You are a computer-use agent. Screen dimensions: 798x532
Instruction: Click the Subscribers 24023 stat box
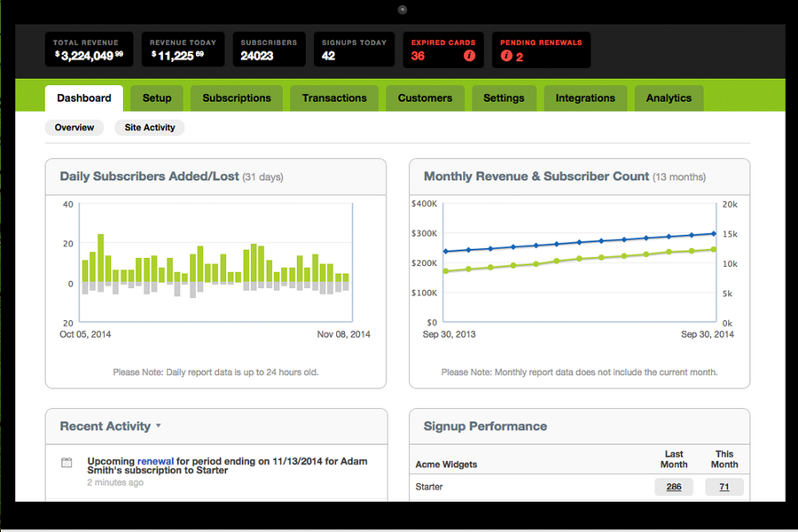(269, 50)
